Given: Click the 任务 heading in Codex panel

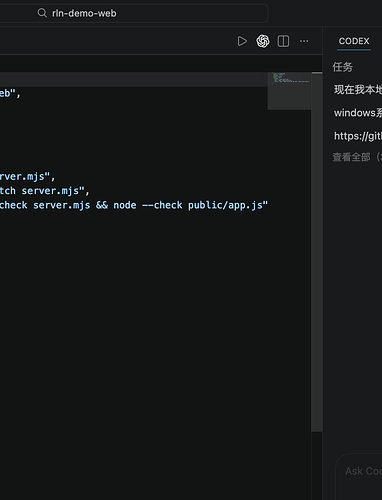Looking at the screenshot, I should [x=342, y=67].
